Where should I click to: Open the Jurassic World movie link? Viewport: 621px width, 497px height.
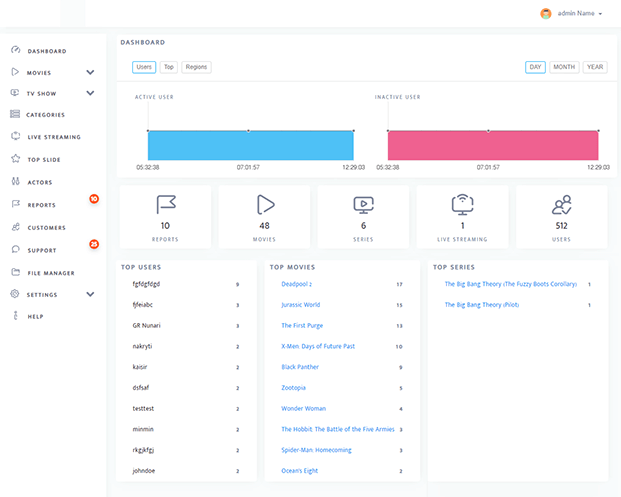[300, 305]
